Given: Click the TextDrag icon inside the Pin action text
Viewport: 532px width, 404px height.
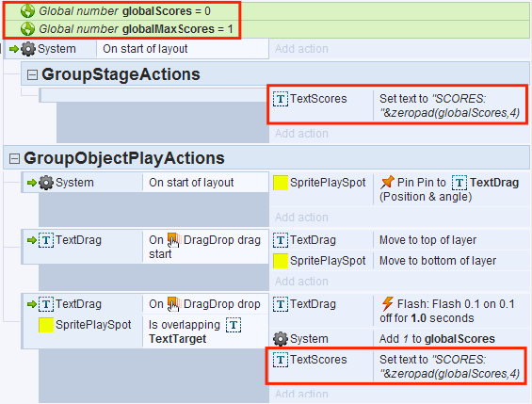Looking at the screenshot, I should 459,183.
